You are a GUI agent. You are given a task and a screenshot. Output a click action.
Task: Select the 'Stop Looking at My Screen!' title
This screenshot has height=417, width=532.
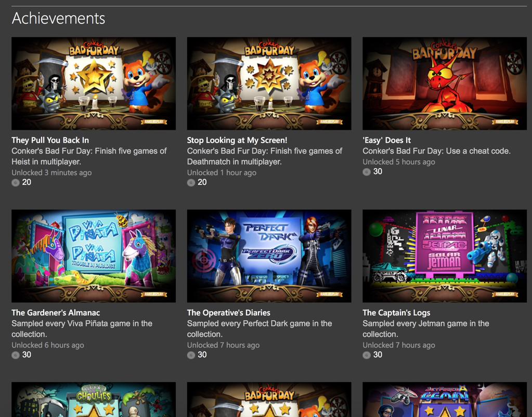coord(237,140)
